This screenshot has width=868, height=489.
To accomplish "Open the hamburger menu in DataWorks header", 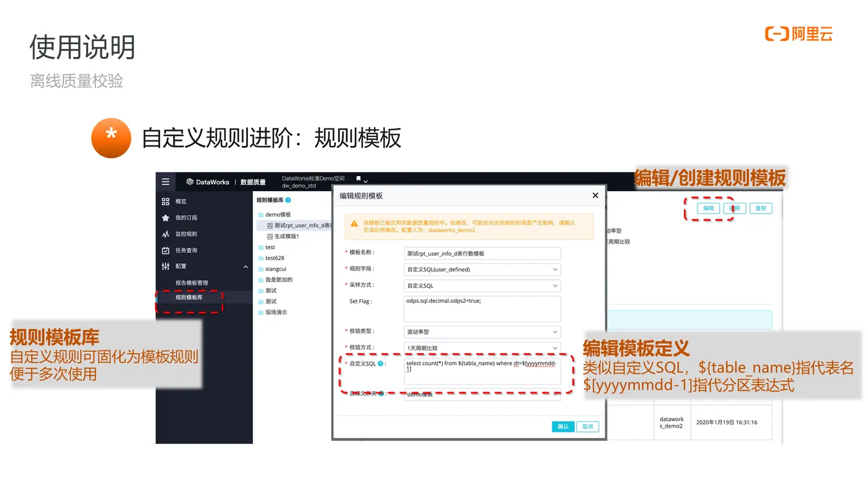I will pos(166,182).
